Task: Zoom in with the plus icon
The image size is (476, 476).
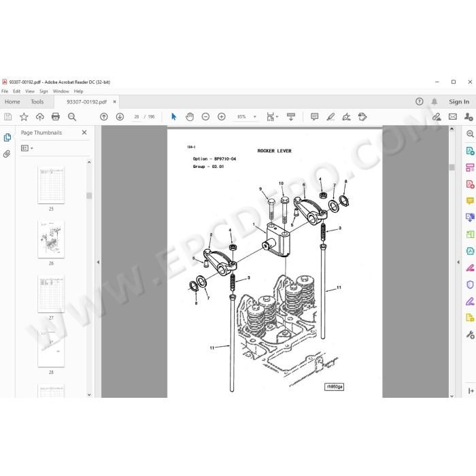Action: click(x=222, y=116)
